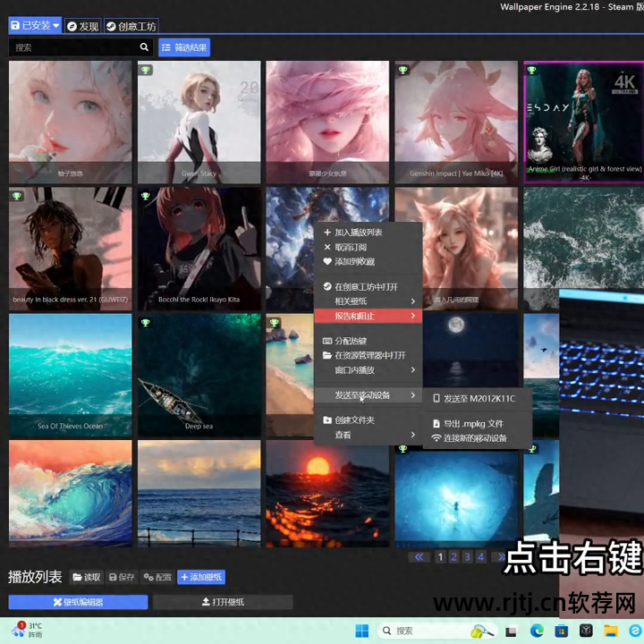This screenshot has width=644, height=644.
Task: Expand the 相关壁纸 submenu
Action: click(x=368, y=301)
